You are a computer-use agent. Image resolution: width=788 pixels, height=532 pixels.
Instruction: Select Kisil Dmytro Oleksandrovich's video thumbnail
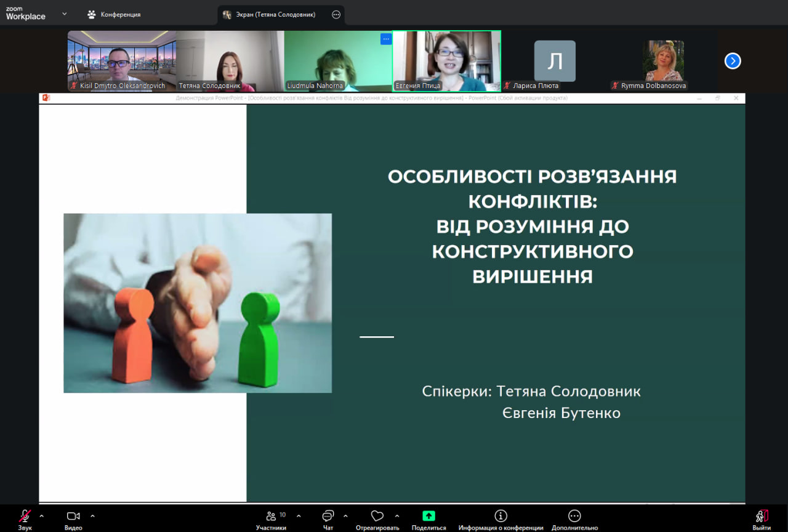pos(121,61)
